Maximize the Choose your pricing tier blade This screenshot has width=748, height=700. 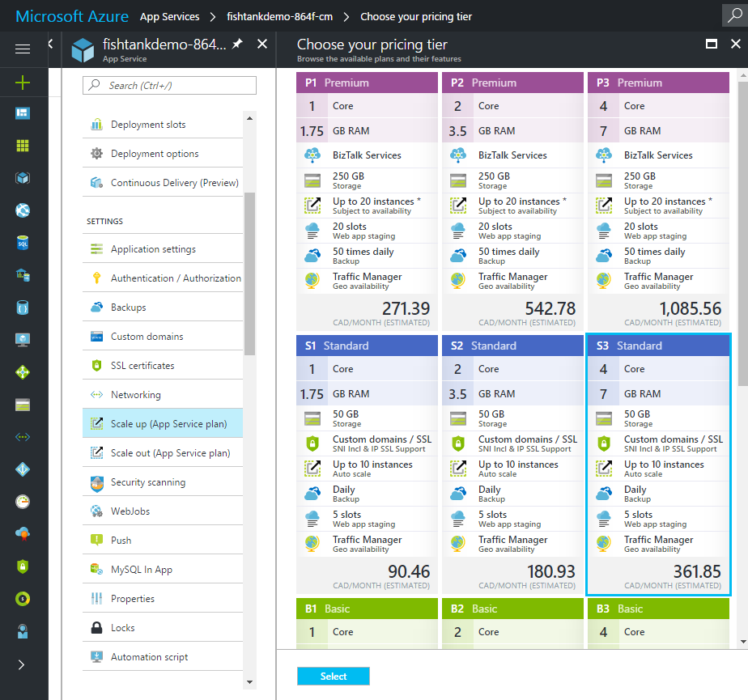point(712,44)
